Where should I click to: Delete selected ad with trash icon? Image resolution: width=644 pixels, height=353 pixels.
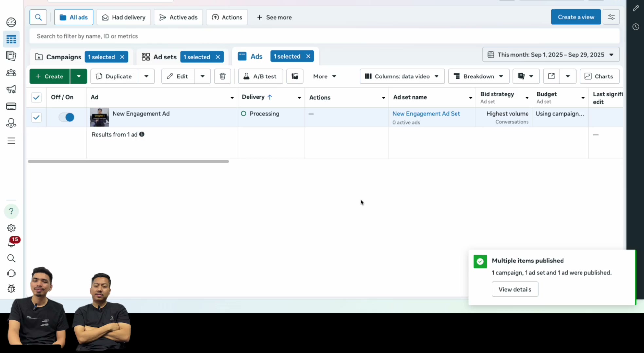point(223,76)
